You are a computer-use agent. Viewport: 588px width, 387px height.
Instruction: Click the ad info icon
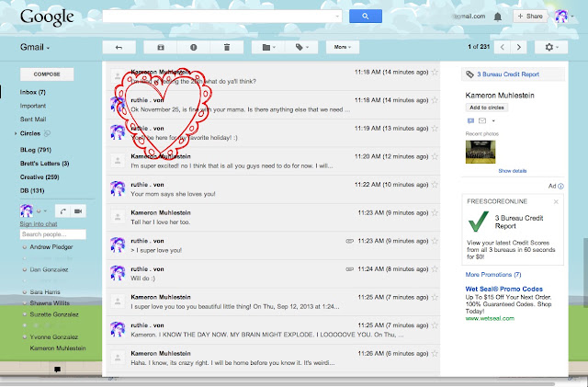coord(560,187)
